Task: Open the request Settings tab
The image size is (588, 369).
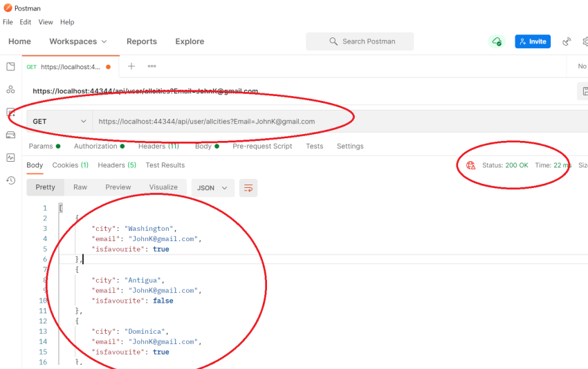Action: (x=350, y=146)
